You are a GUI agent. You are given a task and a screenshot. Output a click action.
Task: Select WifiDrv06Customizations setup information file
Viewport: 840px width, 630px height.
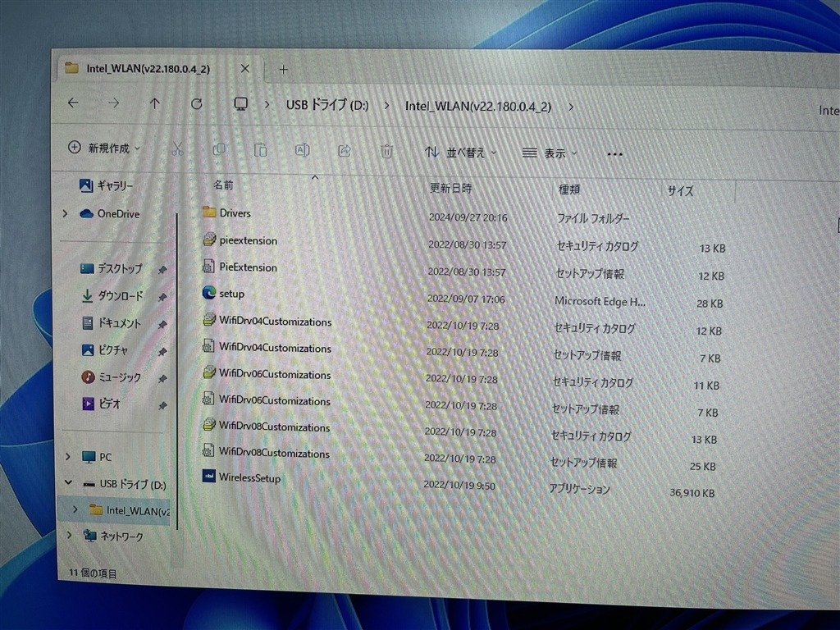click(267, 400)
